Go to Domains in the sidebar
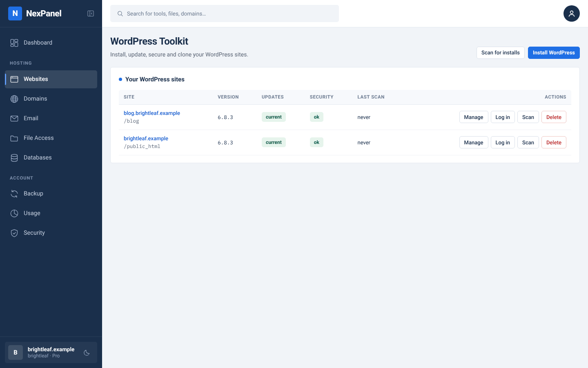 pos(51,99)
